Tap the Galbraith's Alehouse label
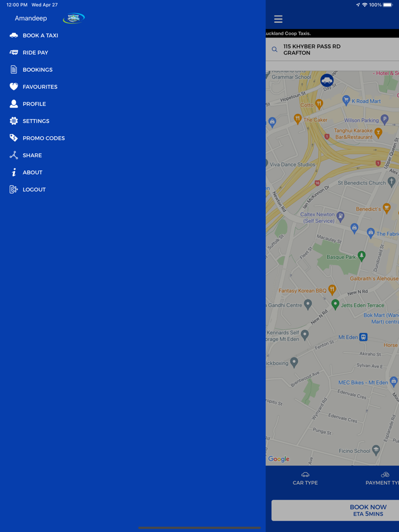The image size is (399, 532). tap(374, 278)
